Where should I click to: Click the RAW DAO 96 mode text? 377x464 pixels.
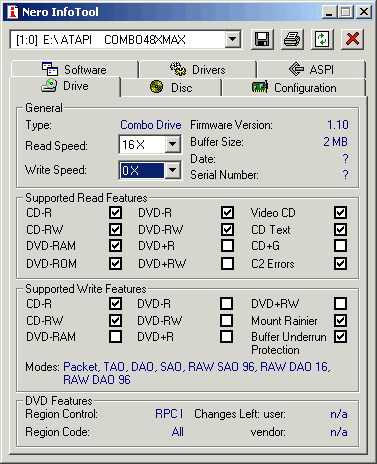point(97,380)
